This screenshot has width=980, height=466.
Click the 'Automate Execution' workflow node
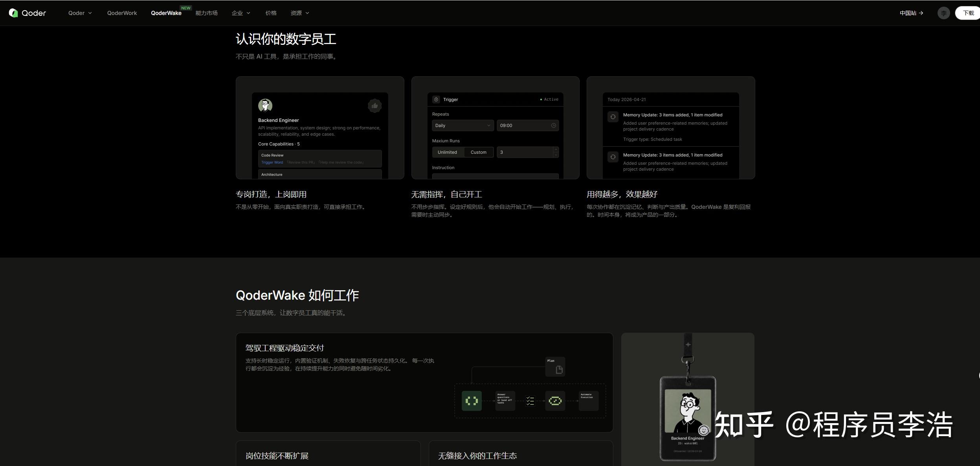(x=588, y=401)
